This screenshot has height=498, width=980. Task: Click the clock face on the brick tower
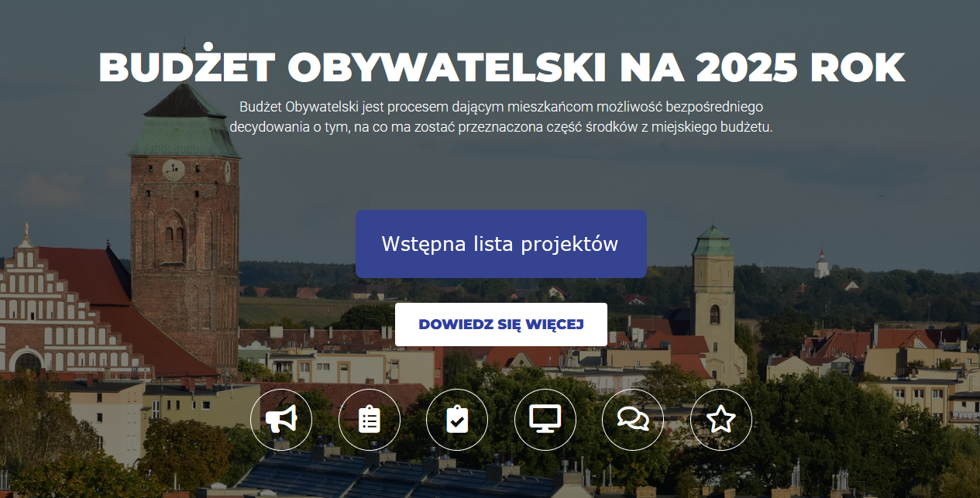click(x=174, y=169)
